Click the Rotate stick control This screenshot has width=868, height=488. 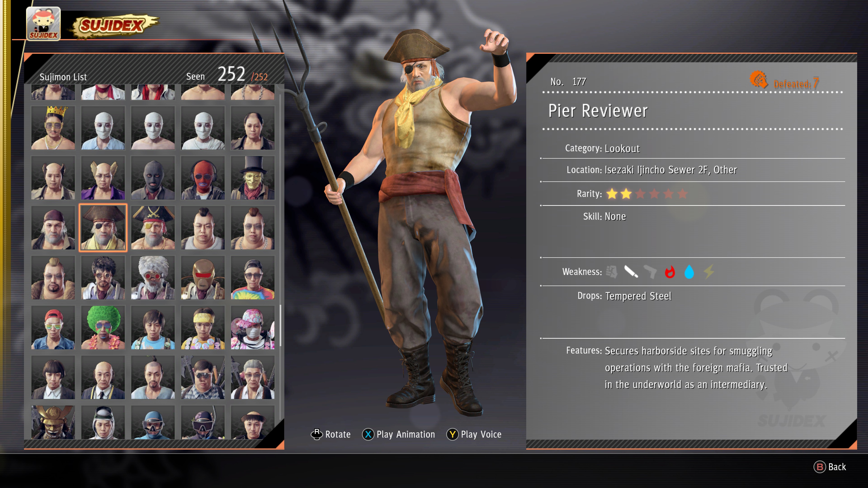330,434
